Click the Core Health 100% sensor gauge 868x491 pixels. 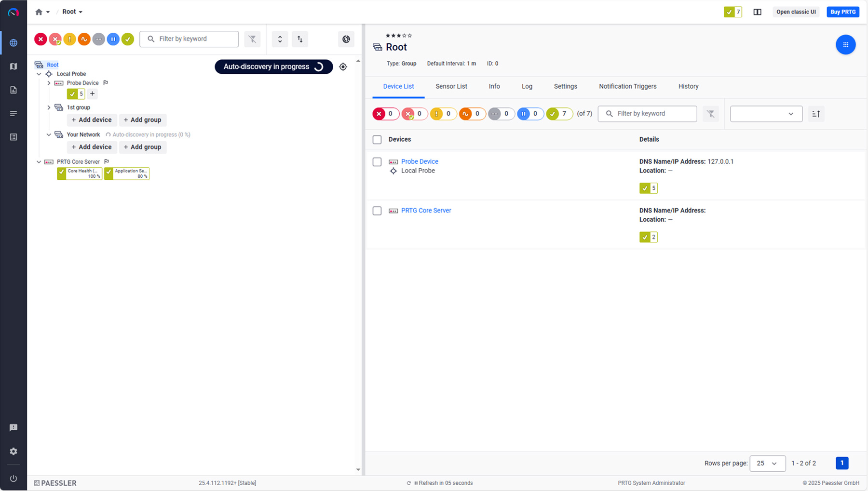[80, 173]
